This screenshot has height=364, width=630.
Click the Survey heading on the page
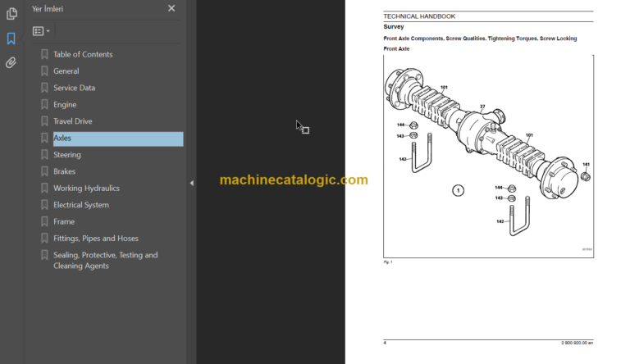point(394,27)
